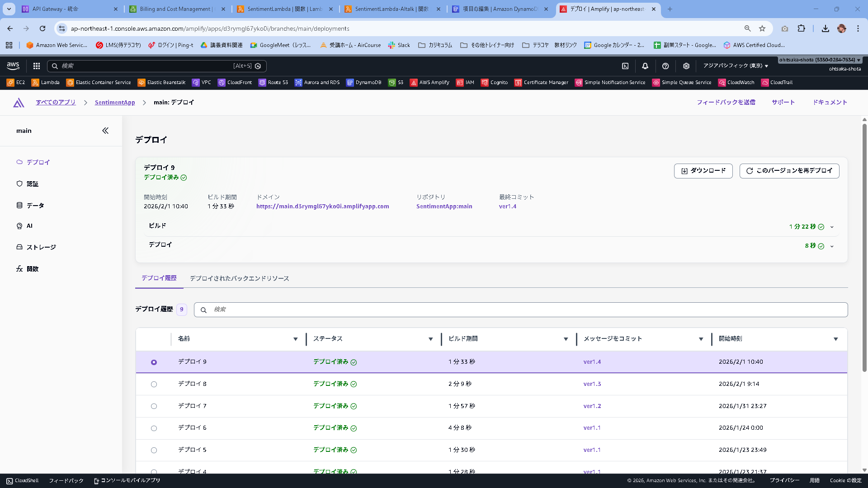Switch to デプロイされたバックエンドリソース tab

point(239,278)
